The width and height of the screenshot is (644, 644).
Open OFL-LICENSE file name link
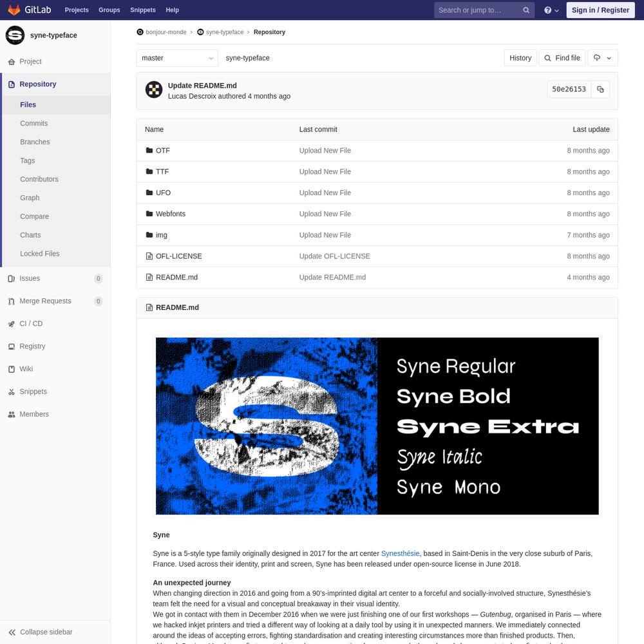pos(178,256)
